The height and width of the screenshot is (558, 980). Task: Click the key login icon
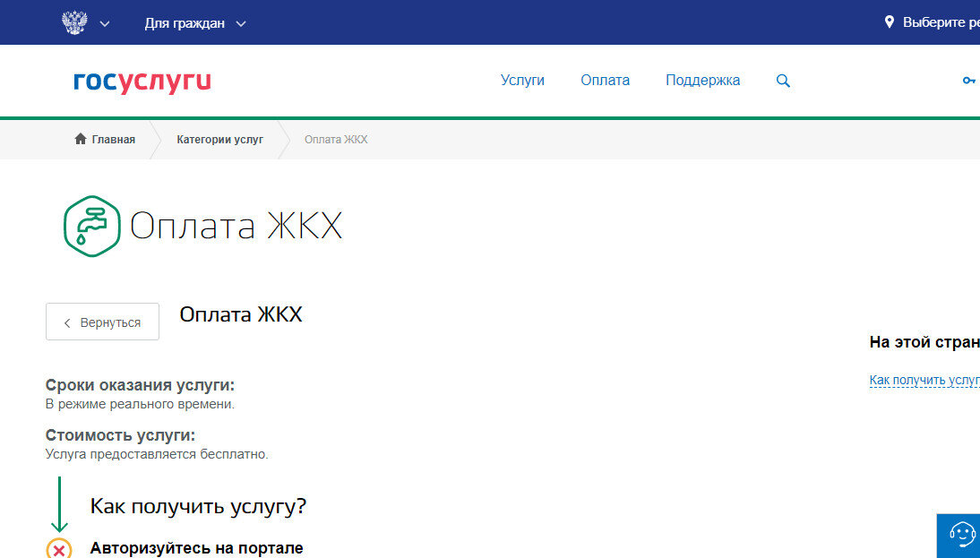[968, 81]
